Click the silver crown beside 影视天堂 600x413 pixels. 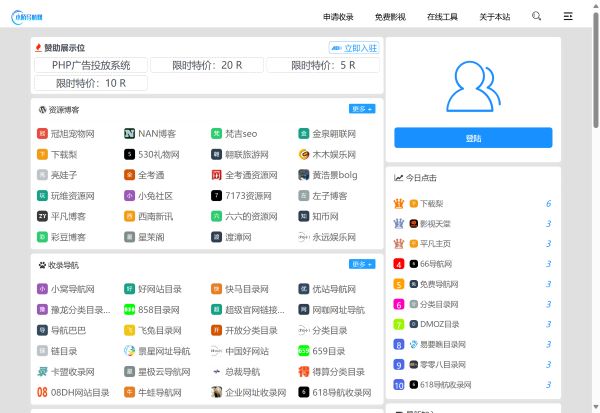click(x=399, y=224)
